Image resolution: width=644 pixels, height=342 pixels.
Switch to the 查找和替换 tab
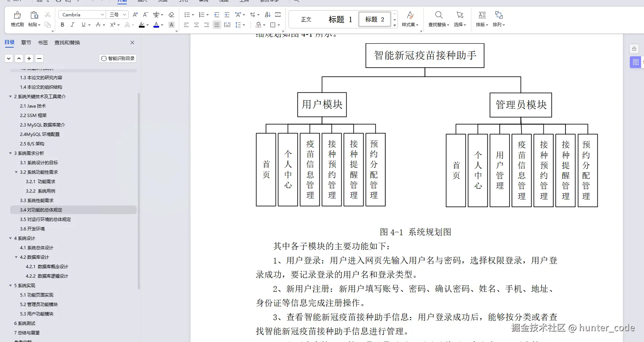pyautogui.click(x=67, y=43)
